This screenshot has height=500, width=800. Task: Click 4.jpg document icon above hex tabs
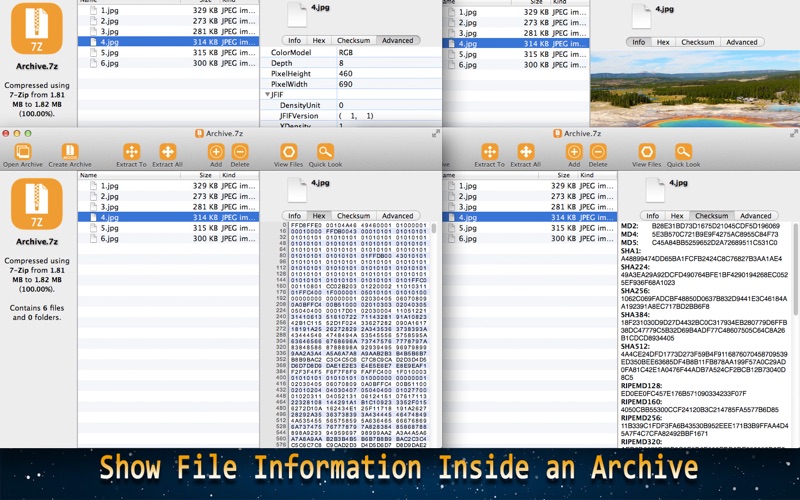(297, 190)
